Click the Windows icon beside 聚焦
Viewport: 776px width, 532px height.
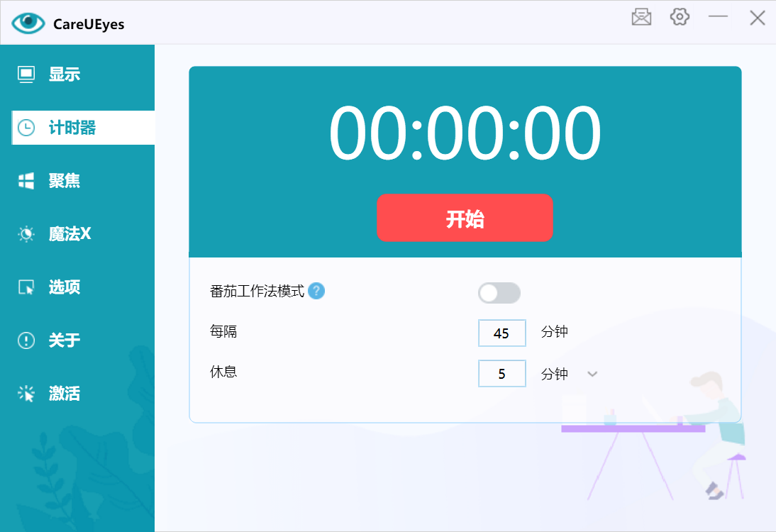pyautogui.click(x=26, y=181)
